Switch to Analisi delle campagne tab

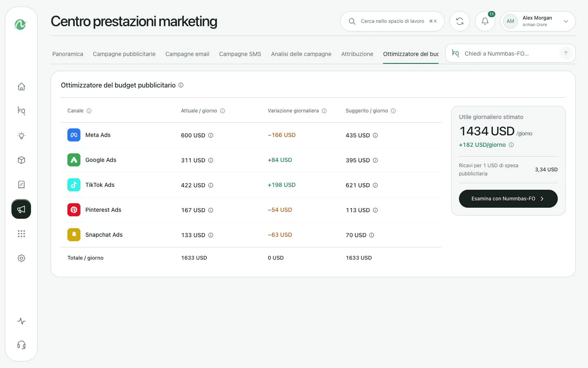(x=301, y=54)
